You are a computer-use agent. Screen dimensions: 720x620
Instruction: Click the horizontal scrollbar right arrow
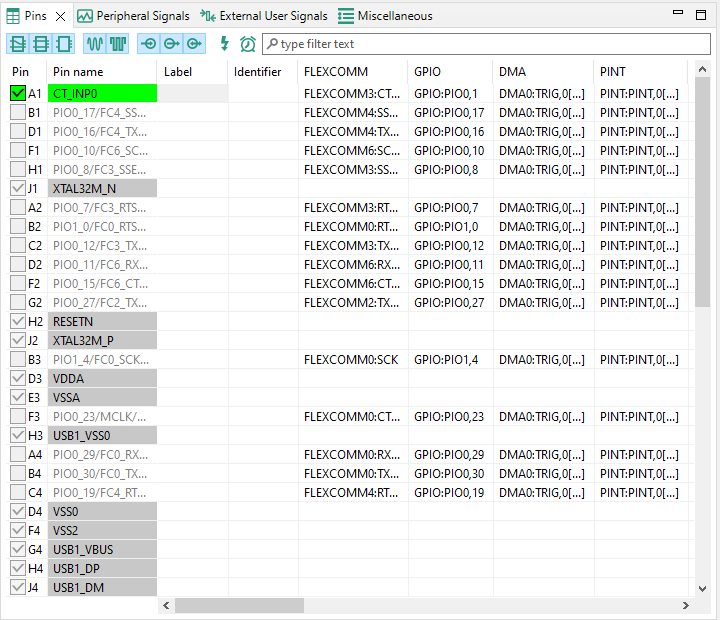click(686, 605)
